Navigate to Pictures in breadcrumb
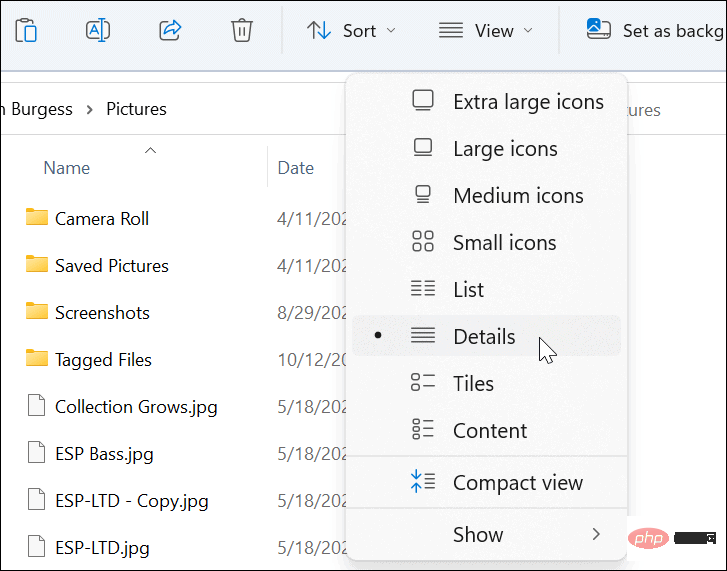This screenshot has height=571, width=727. (136, 109)
